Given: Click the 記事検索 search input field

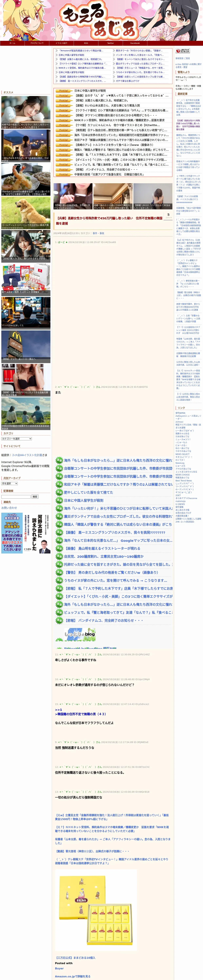Looking at the screenshot, I should tap(16, 497).
